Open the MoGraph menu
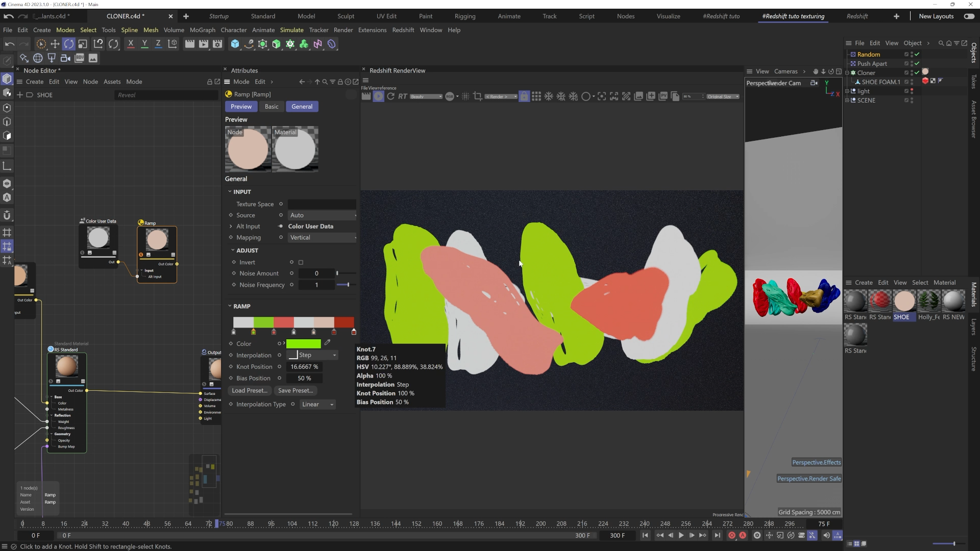 [202, 30]
